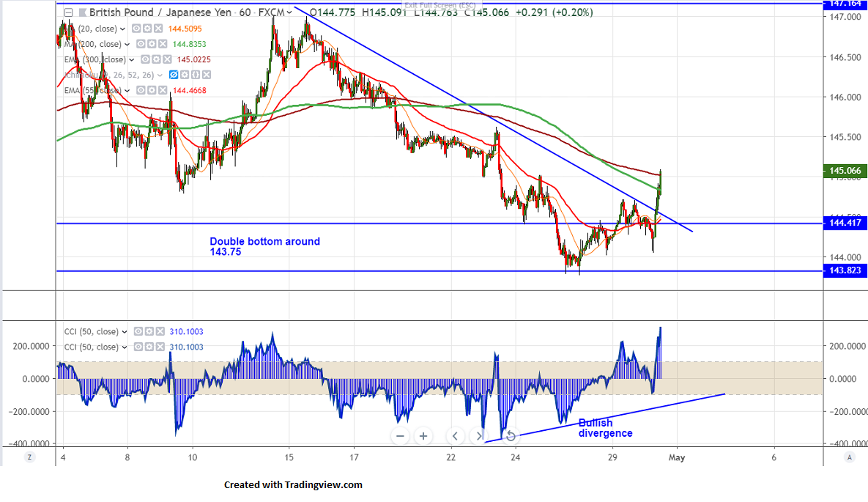Remove the EMA (55, close) indicator
868x502 pixels.
pos(163,90)
